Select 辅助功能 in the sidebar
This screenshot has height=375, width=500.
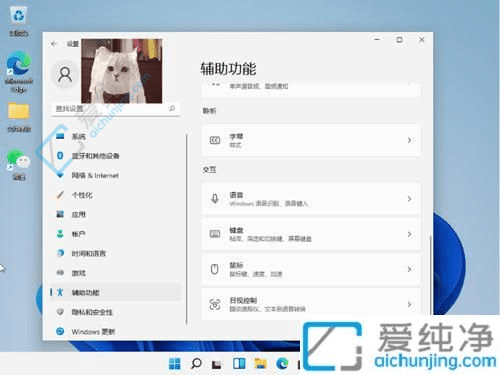[115, 292]
